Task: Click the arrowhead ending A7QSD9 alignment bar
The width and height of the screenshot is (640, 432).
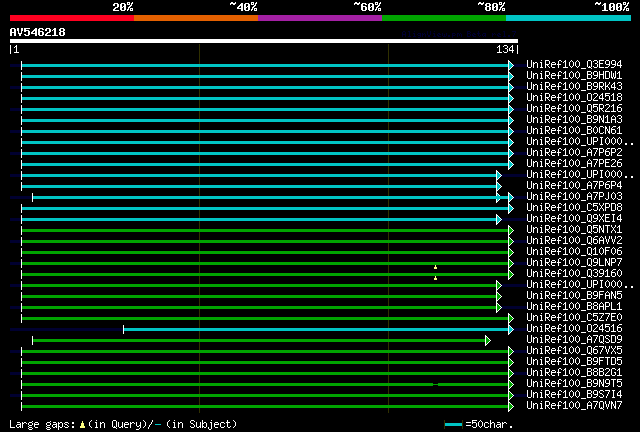Action: click(x=488, y=340)
